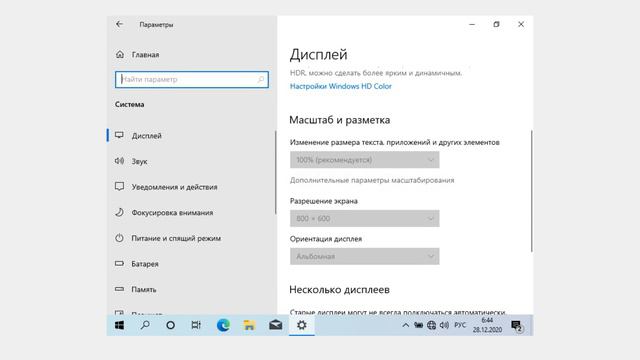Screen dimensions: 640x360
Task: Click the search magnifier in the settings field
Action: pos(261,79)
